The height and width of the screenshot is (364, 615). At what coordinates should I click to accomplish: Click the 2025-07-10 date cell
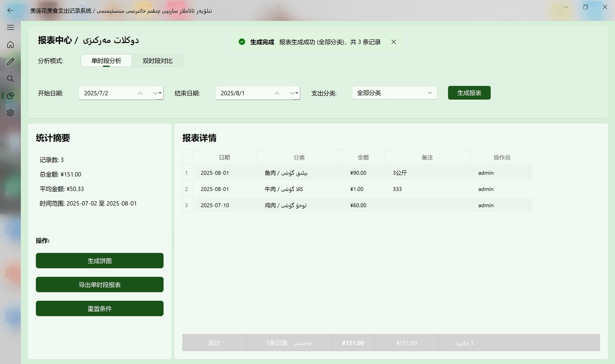click(225, 205)
